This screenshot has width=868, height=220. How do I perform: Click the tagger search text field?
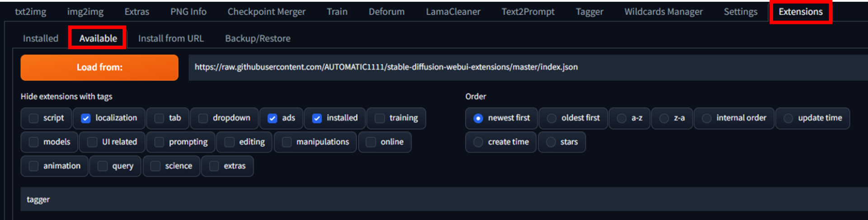coord(443,199)
